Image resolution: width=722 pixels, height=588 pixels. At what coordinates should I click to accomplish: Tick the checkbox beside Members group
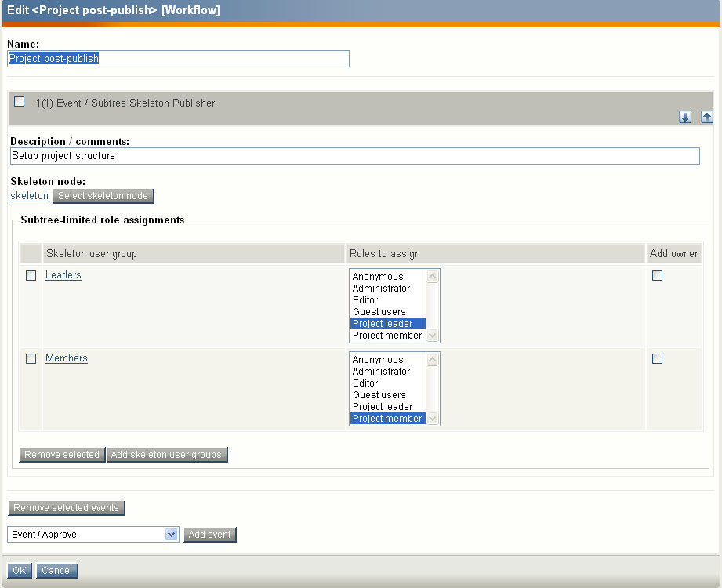click(x=31, y=359)
